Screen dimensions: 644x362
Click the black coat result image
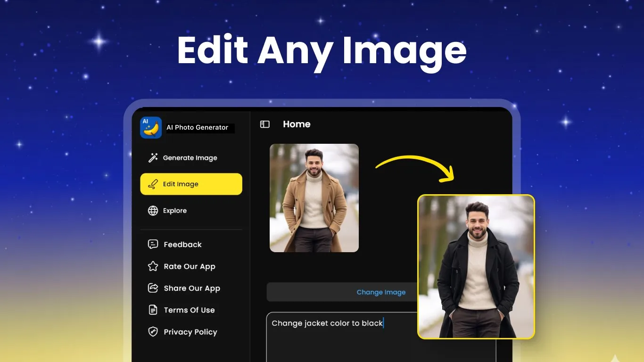pos(476,267)
